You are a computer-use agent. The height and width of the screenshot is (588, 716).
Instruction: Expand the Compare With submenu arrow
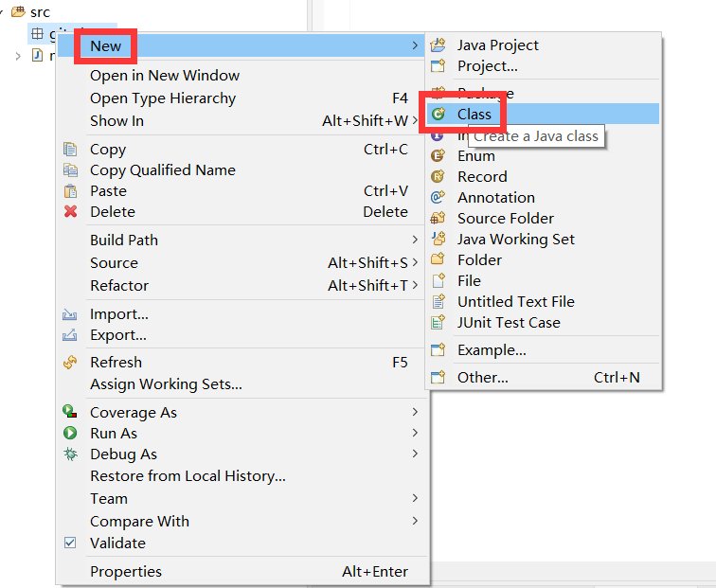coord(415,521)
